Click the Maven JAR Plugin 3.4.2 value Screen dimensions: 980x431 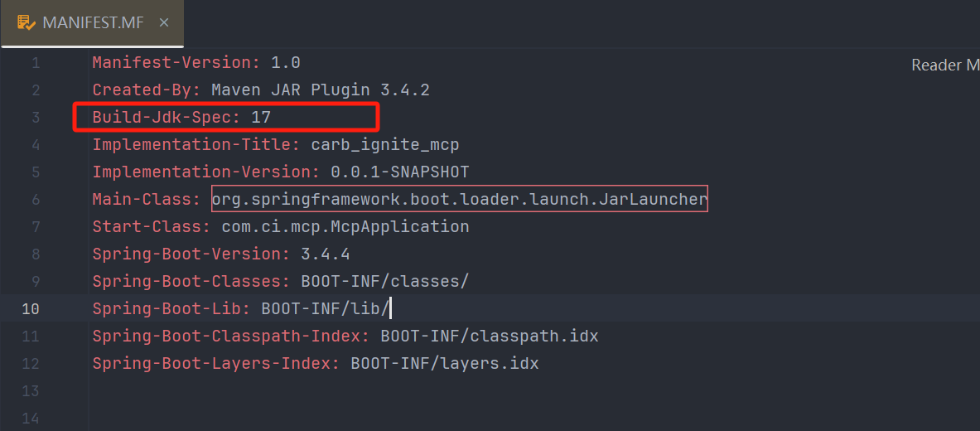(x=320, y=90)
